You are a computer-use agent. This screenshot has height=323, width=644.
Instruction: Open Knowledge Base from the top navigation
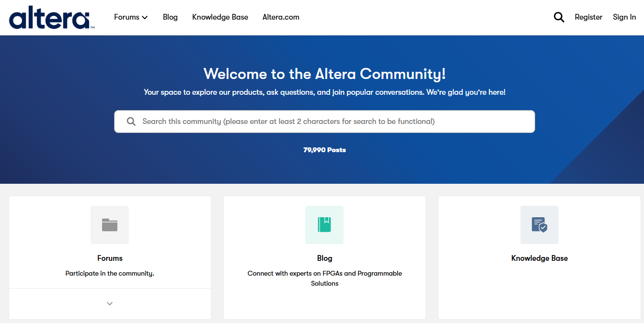pos(220,17)
